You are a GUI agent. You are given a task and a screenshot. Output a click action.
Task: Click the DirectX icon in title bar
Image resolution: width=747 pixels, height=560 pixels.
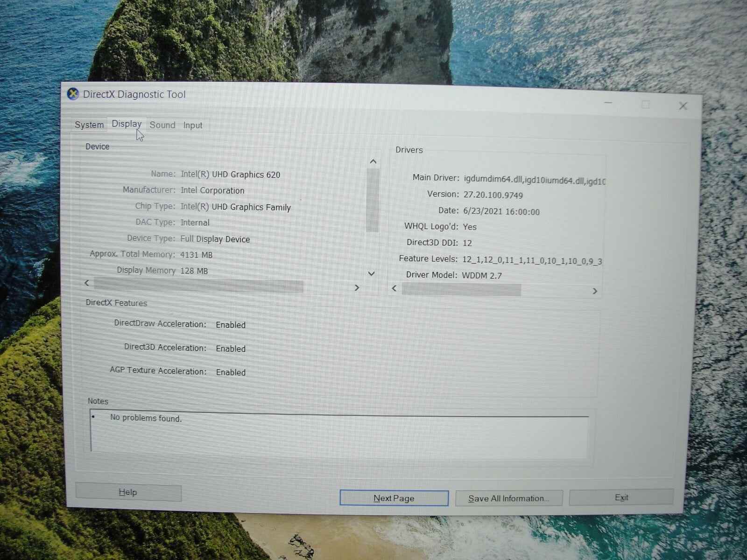click(x=73, y=94)
